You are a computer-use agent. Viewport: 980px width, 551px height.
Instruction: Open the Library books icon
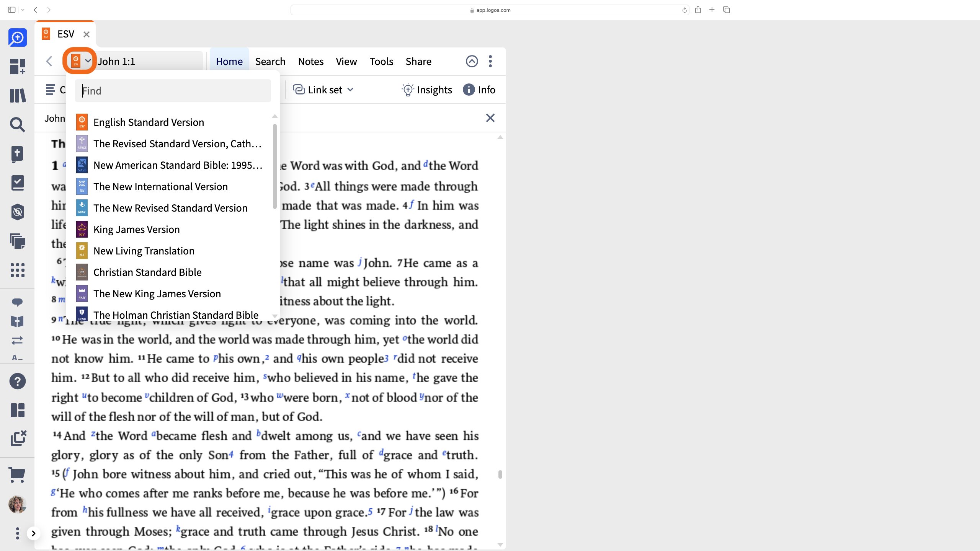coord(17,96)
